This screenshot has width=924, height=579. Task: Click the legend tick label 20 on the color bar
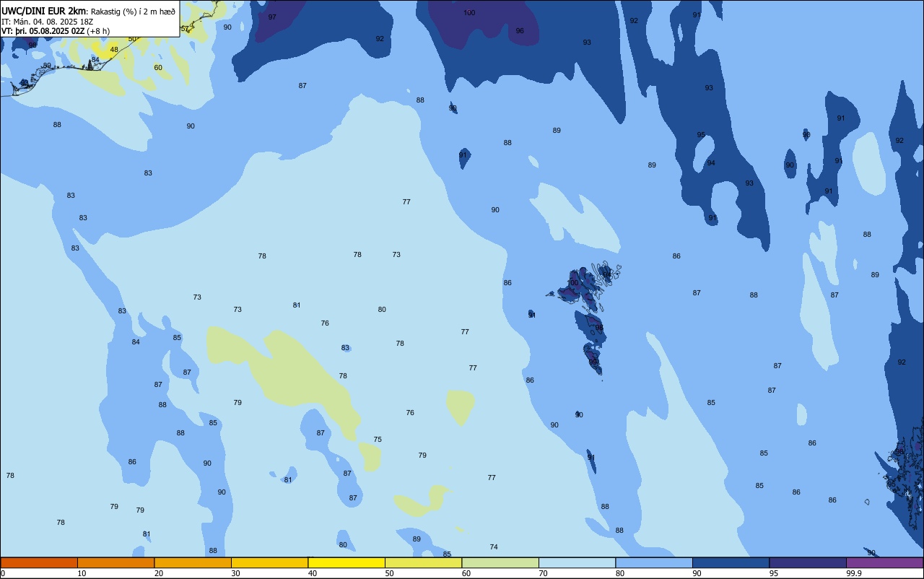[159, 573]
